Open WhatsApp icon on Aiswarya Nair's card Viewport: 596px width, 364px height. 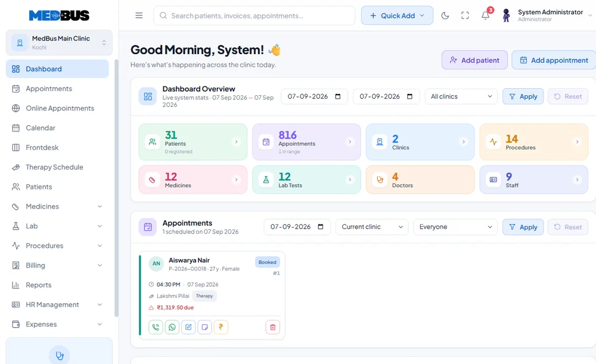click(172, 327)
